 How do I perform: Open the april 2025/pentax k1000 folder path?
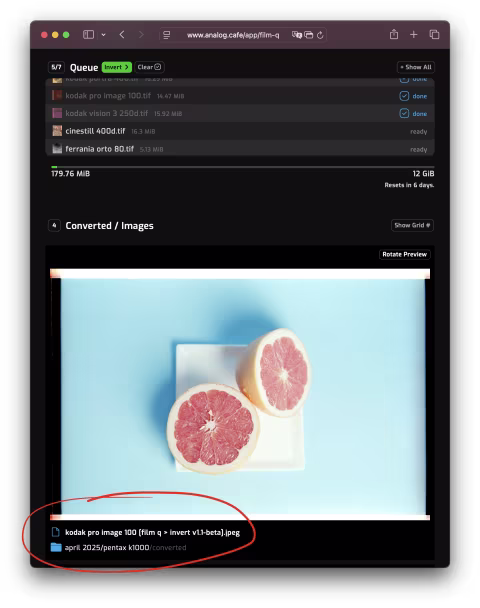107,548
